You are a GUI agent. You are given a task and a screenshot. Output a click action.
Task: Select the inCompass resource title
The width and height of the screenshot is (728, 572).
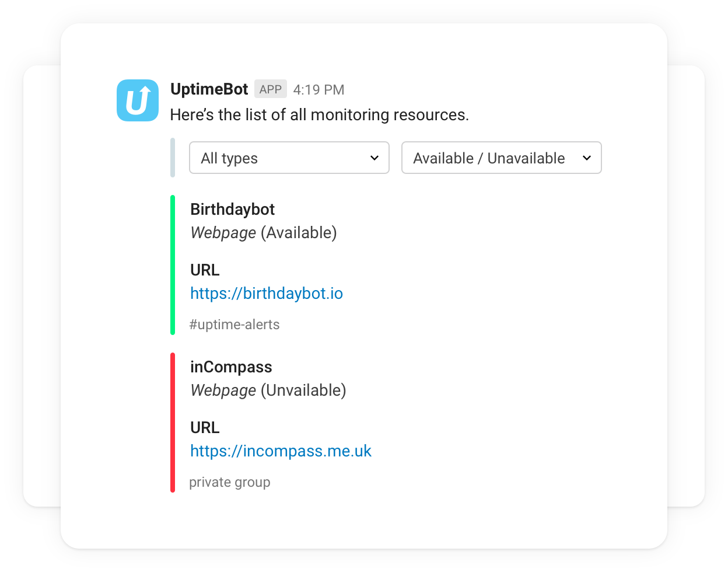(x=231, y=367)
